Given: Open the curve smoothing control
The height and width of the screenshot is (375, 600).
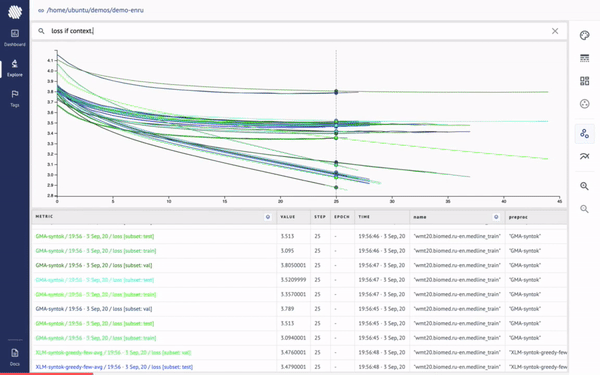Looking at the screenshot, I should pos(584,156).
